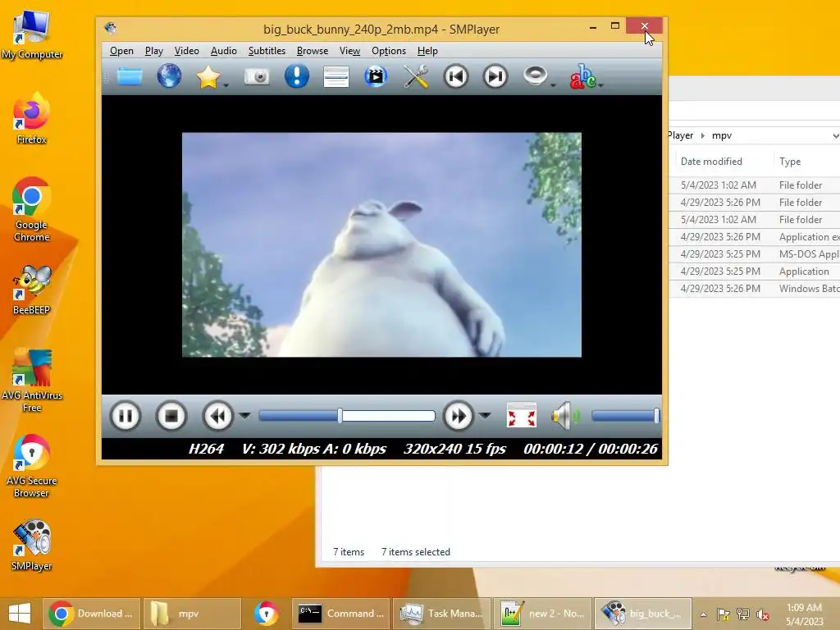Select the AVG Secure Browser desktop icon
The height and width of the screenshot is (630, 840).
32,466
